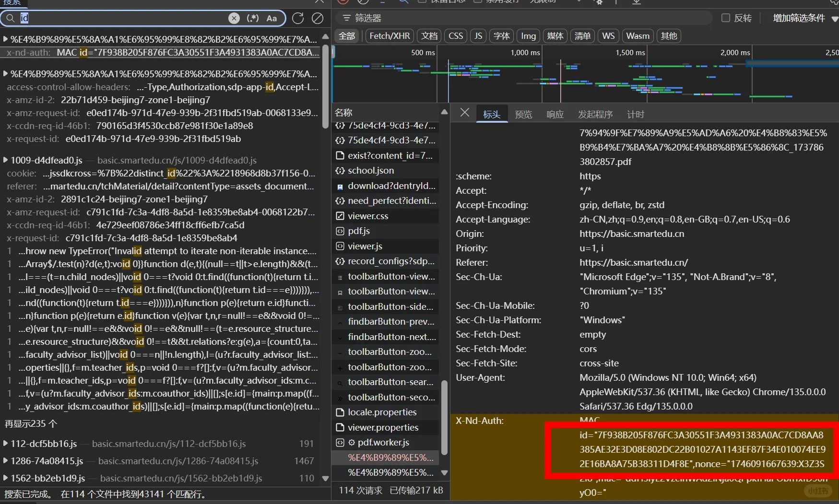Expand 112-dcf5bb16.js search result
The image size is (839, 504).
[5, 444]
